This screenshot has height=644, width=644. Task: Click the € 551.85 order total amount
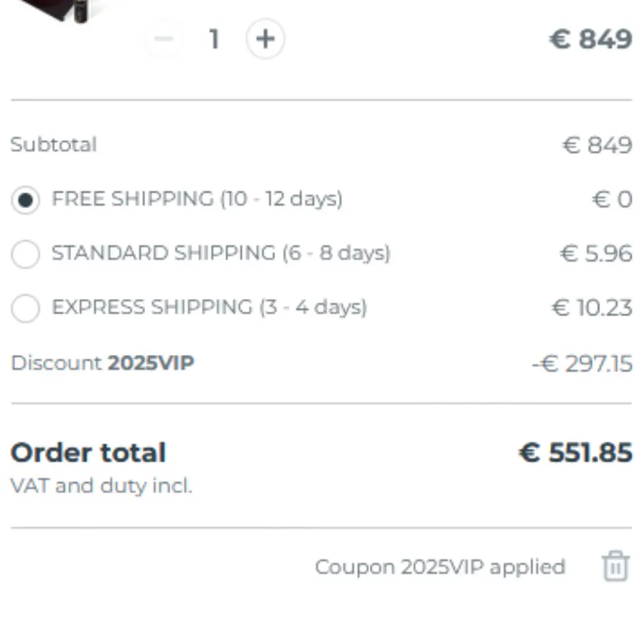click(574, 452)
